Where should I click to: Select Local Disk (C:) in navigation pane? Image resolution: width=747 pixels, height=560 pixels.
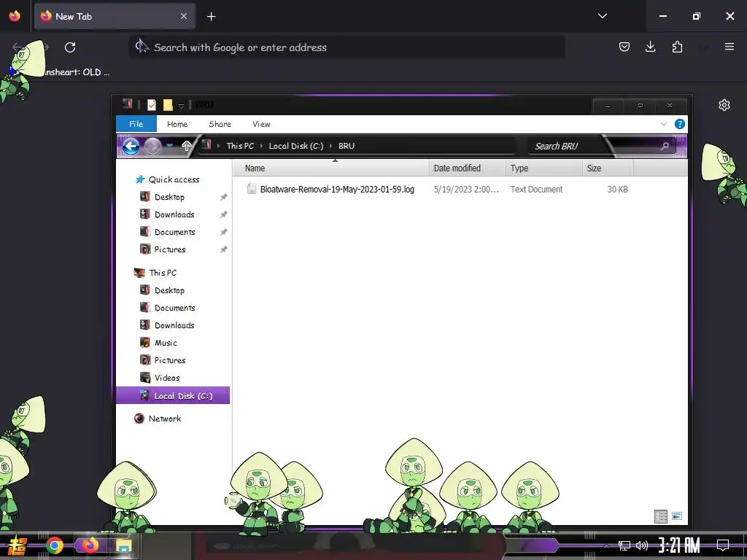(173, 395)
